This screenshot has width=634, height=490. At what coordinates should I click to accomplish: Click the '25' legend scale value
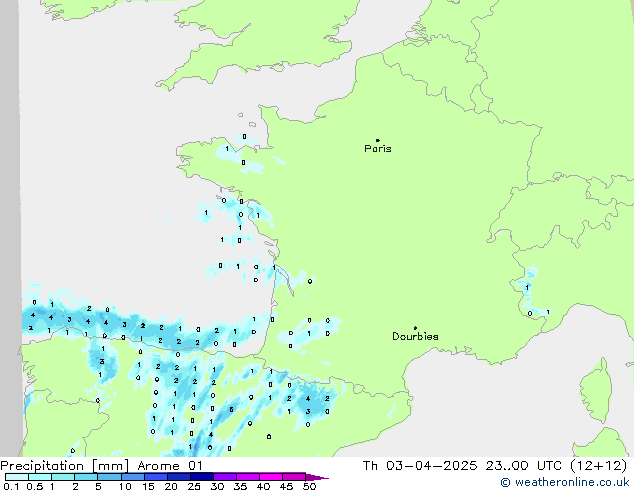(194, 486)
